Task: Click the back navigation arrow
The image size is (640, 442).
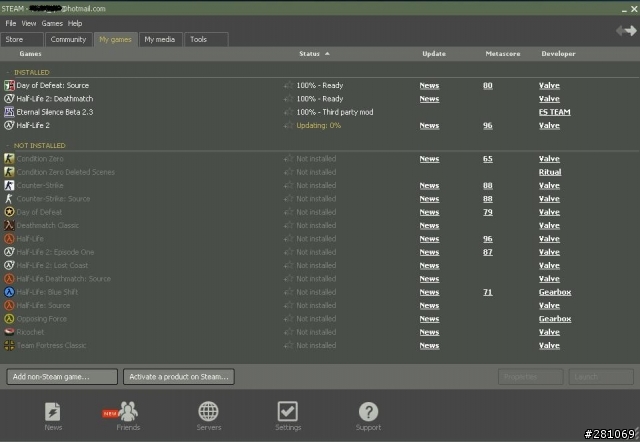Action: 620,31
